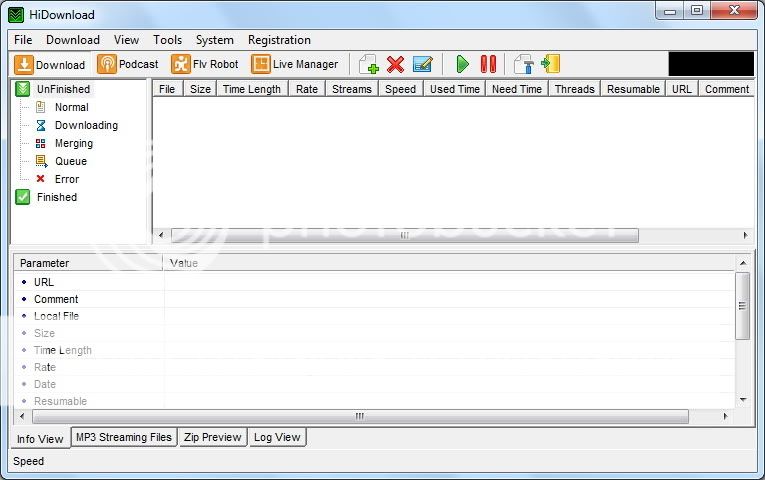This screenshot has width=765, height=480.
Task: Switch to the Info View tab
Action: click(x=40, y=439)
